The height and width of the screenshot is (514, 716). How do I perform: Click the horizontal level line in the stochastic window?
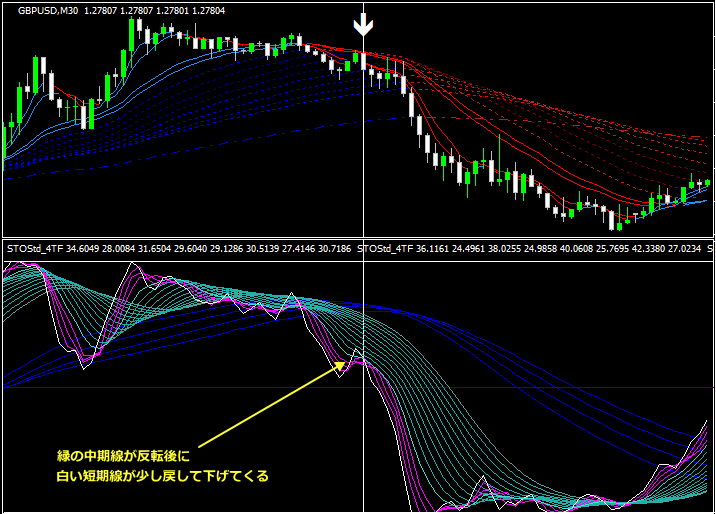[x=200, y=387]
